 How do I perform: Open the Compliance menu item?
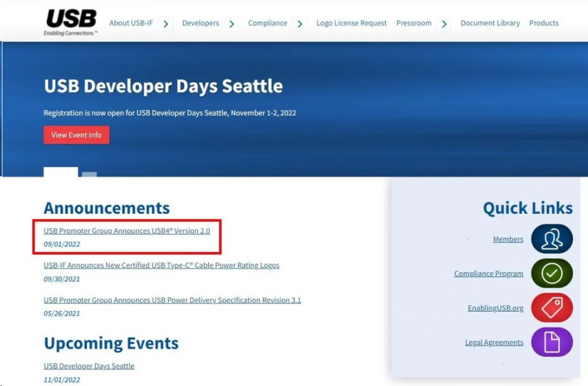(268, 23)
